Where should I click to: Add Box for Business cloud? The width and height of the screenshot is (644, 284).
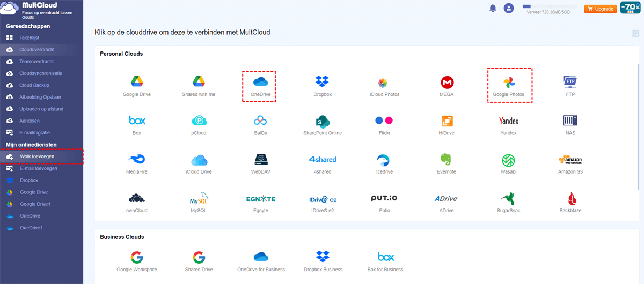[385, 256]
